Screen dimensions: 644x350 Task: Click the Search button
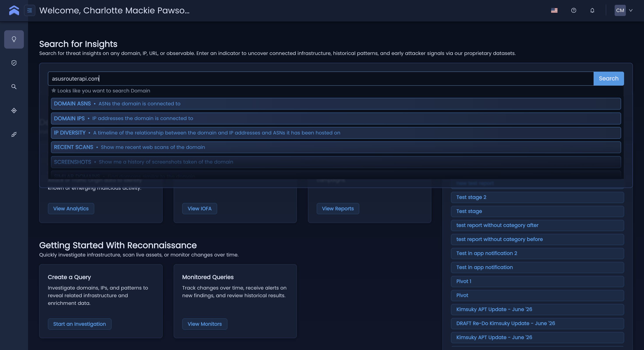[609, 78]
